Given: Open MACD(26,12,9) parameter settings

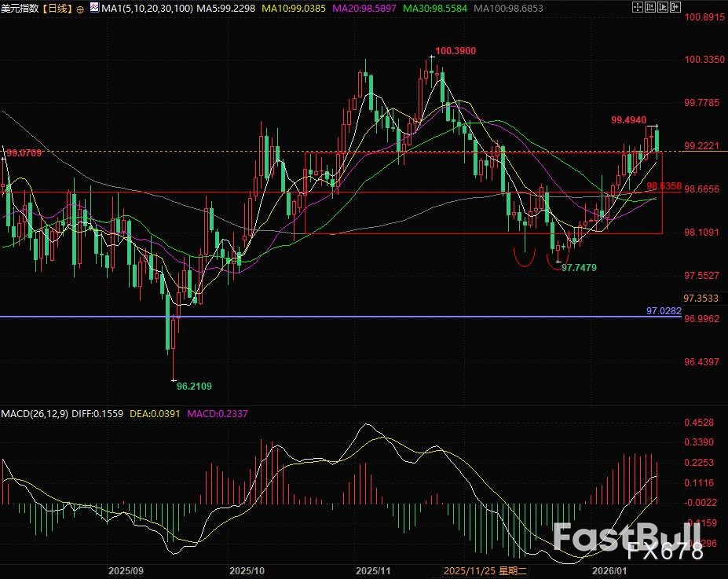Looking at the screenshot, I should [x=35, y=413].
